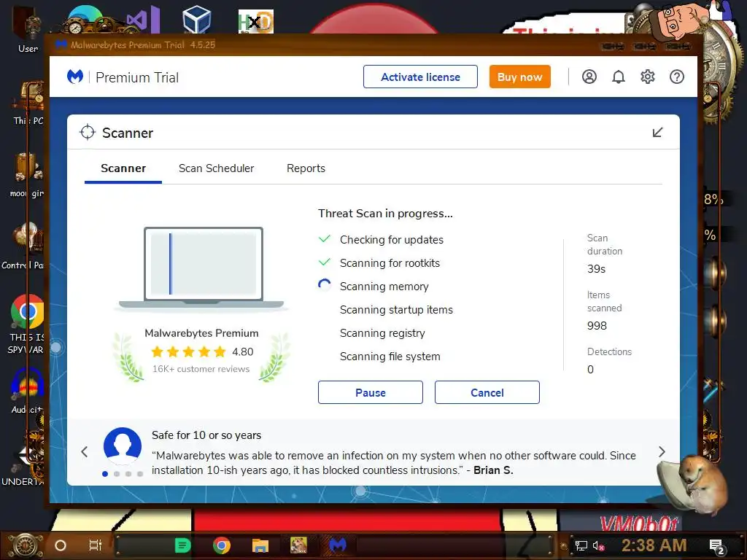Open Chrome from the taskbar
This screenshot has height=560, width=747.
tap(222, 545)
